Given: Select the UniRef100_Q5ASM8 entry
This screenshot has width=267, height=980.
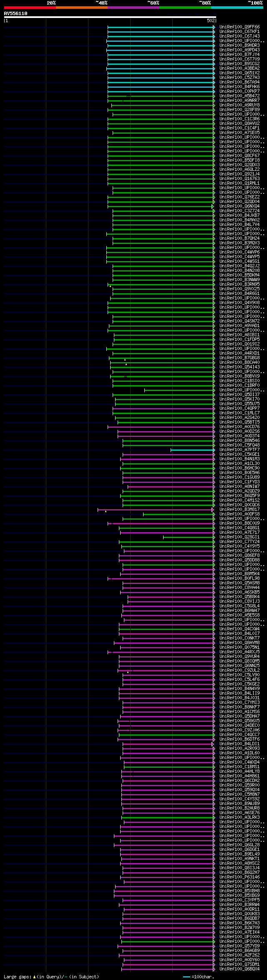Looking at the screenshot, I should [x=239, y=583].
